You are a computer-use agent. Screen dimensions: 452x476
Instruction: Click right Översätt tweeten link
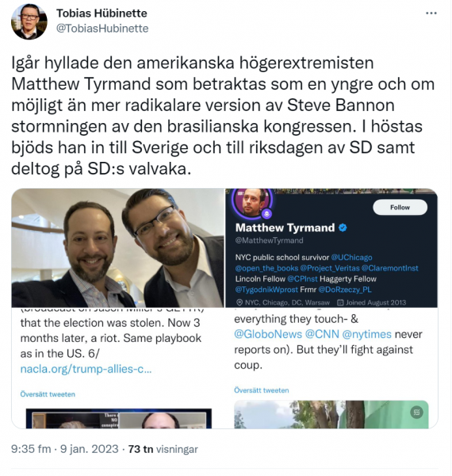[262, 390]
